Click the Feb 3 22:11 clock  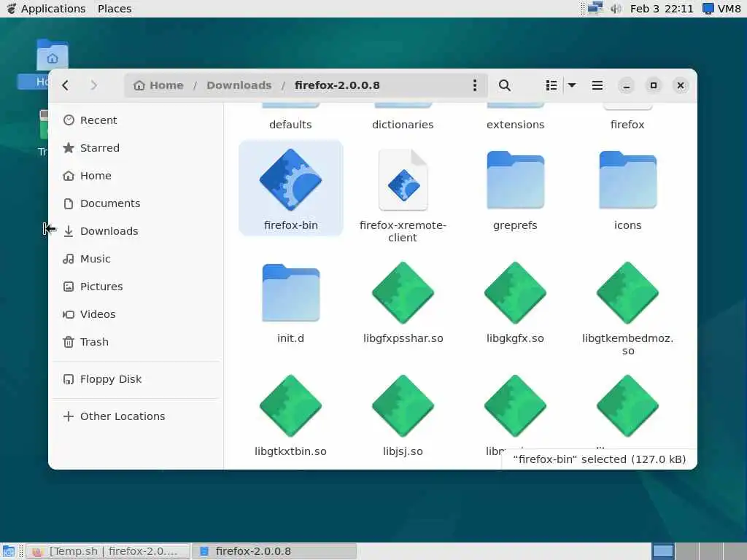click(x=662, y=9)
